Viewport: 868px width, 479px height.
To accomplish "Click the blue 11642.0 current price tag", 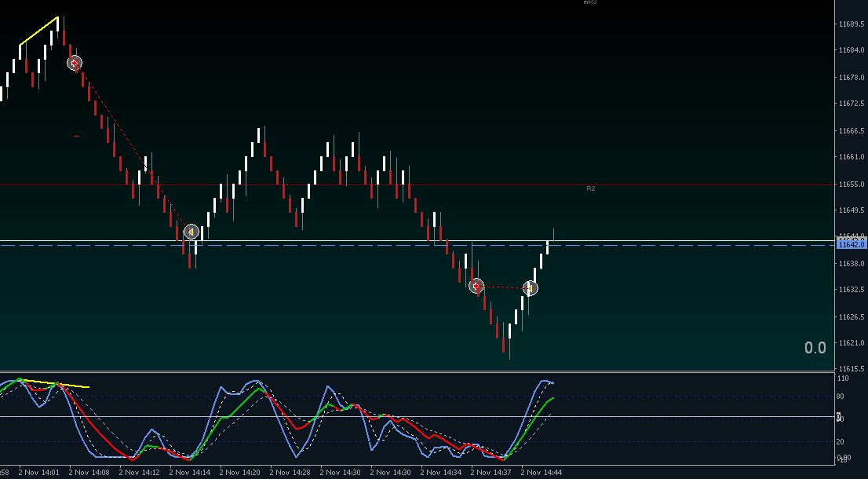I will (852, 245).
